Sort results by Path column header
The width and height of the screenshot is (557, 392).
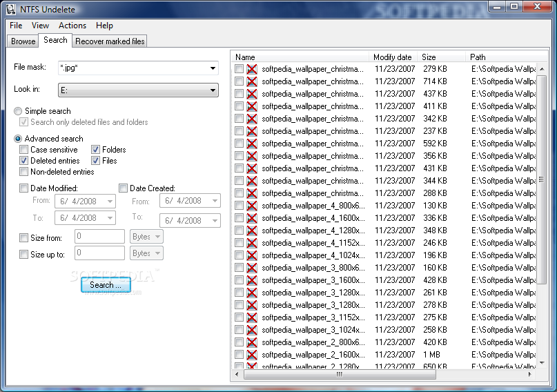[x=506, y=57]
